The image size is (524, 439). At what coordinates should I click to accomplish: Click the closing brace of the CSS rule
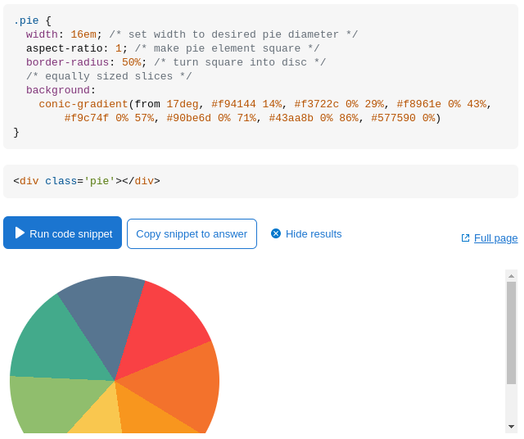tap(16, 132)
